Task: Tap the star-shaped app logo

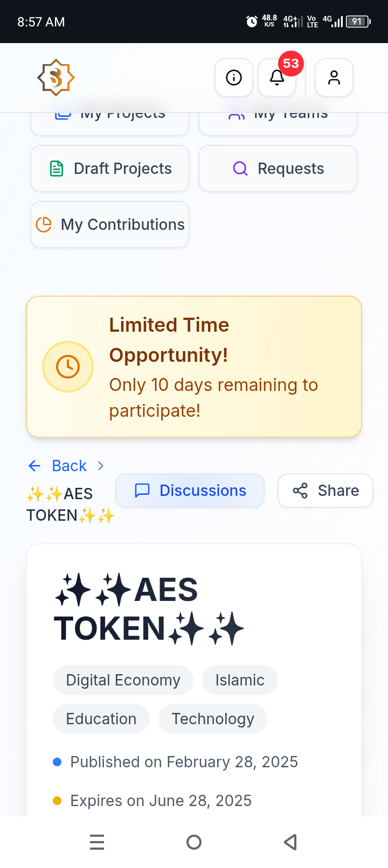Action: (56, 78)
